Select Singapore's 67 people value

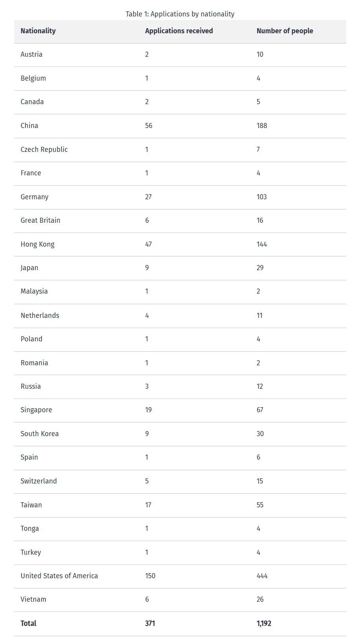pyautogui.click(x=260, y=410)
